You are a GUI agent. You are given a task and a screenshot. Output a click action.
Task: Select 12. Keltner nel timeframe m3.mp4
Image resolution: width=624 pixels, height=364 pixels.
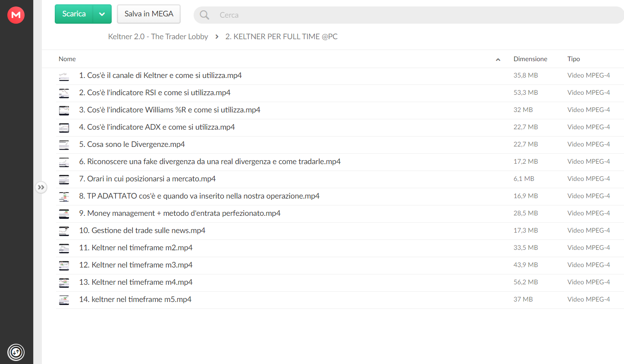click(340, 265)
